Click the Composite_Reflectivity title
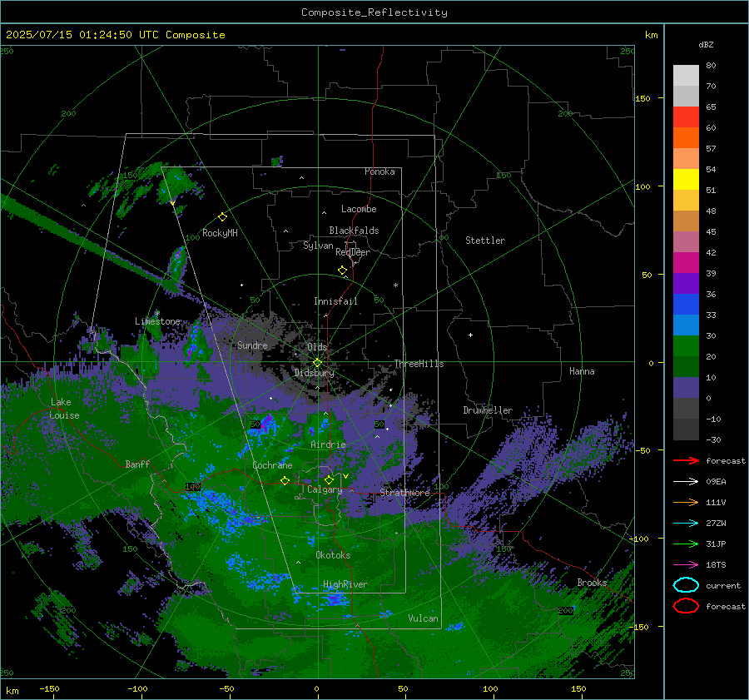The image size is (749, 700). pos(374,12)
